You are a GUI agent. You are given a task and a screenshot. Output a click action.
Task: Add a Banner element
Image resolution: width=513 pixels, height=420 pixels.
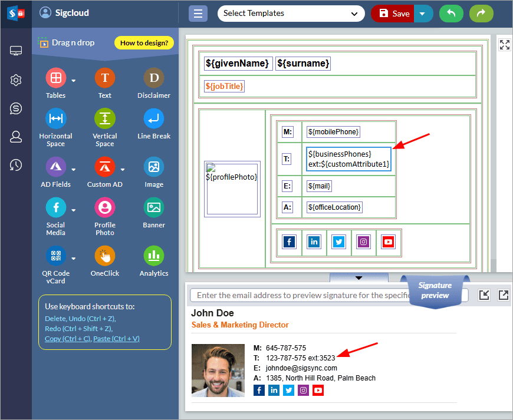153,207
